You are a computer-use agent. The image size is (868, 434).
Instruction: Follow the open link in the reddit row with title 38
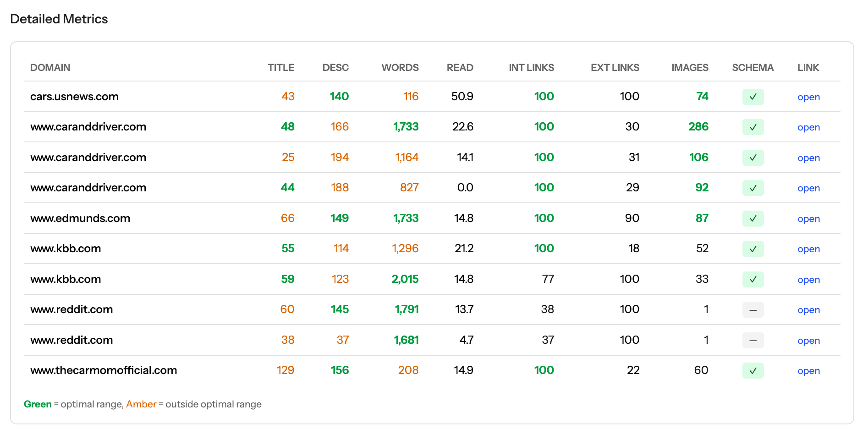point(808,341)
